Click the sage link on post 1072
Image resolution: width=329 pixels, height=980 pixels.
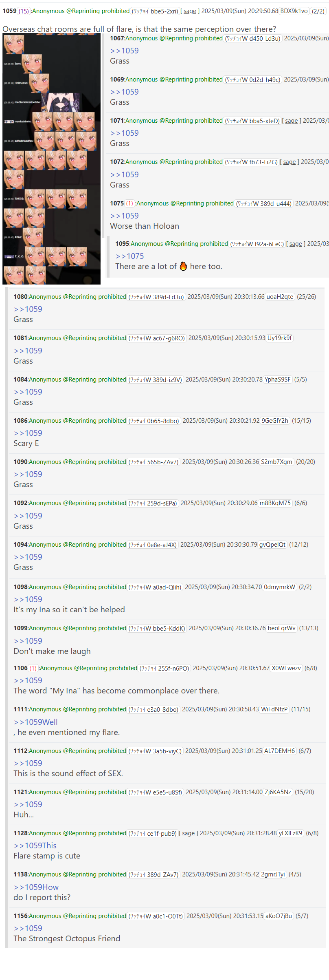click(290, 162)
